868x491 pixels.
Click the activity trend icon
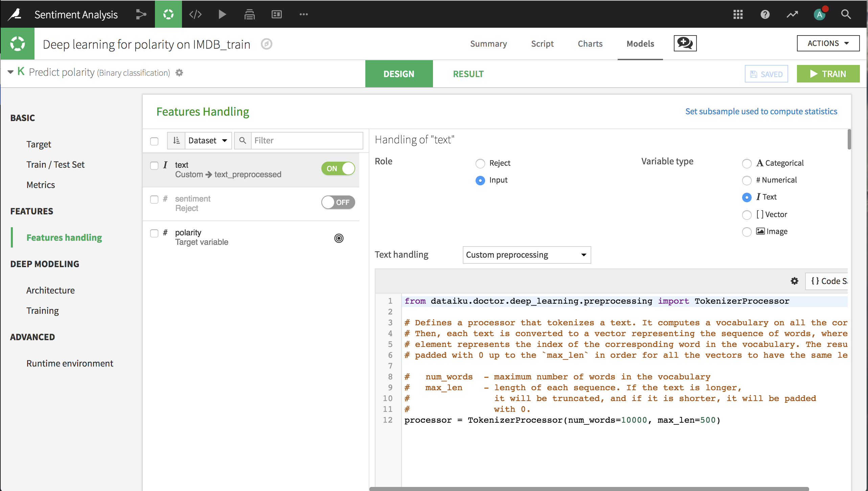click(x=792, y=14)
